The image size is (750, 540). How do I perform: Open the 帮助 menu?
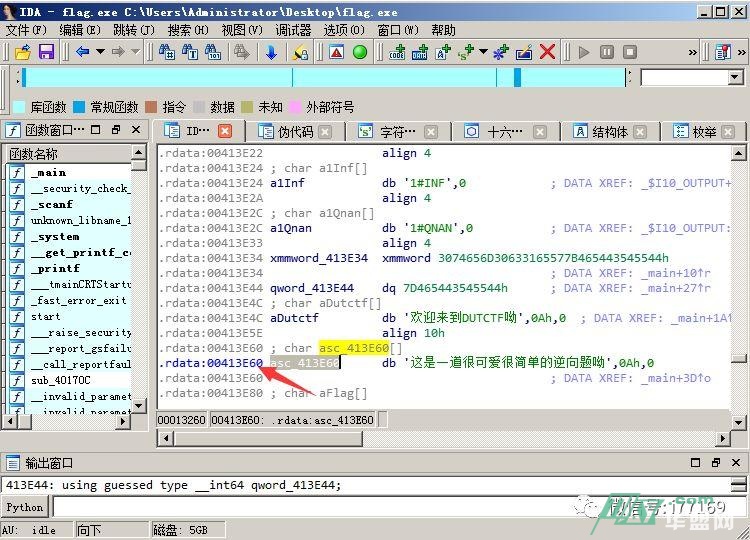coord(443,30)
